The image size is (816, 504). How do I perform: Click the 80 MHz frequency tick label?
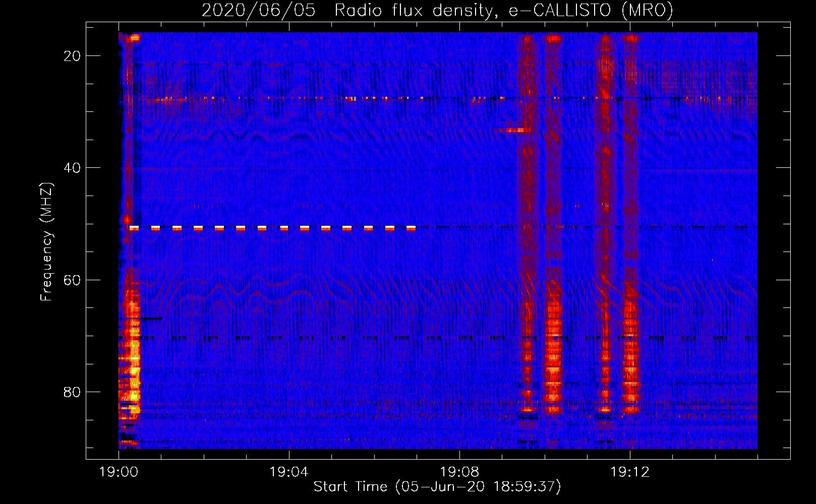coord(72,392)
